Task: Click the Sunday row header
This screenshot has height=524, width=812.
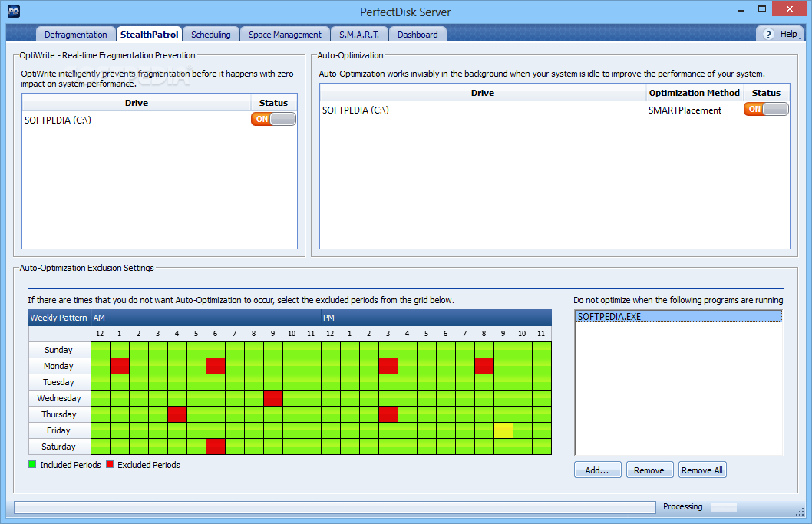Action: pos(59,350)
